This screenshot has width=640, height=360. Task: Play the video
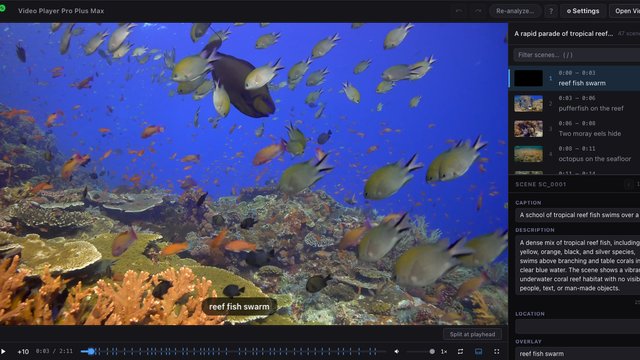(x=3, y=351)
